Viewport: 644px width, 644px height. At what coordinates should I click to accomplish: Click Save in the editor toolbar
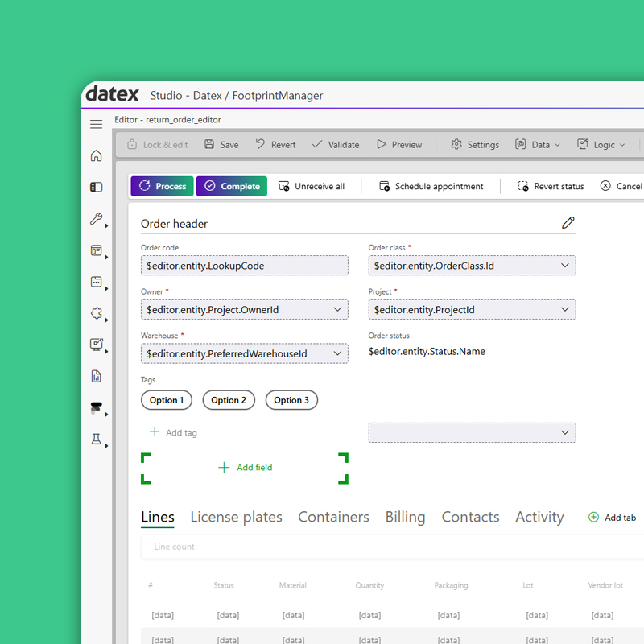pos(221,145)
